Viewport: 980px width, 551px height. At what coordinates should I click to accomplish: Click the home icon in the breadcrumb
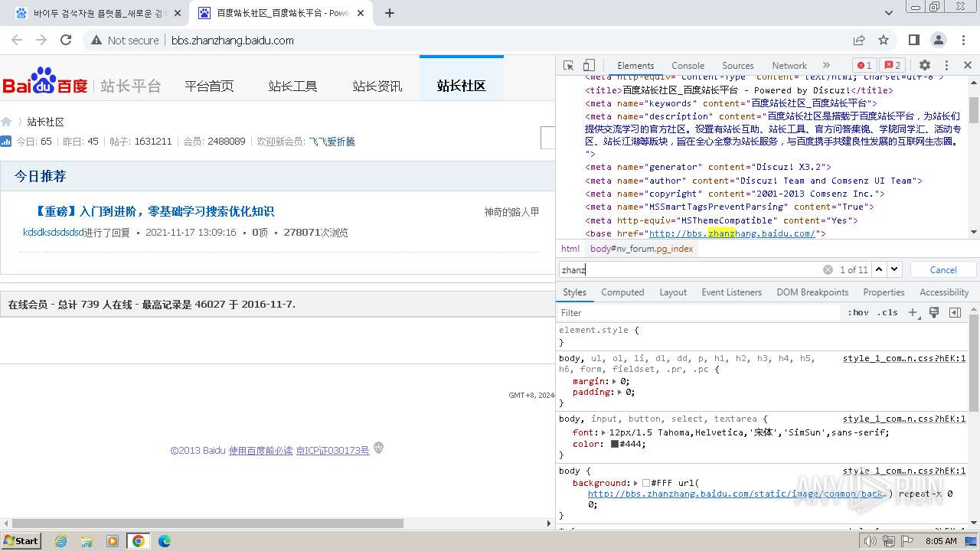(x=6, y=122)
